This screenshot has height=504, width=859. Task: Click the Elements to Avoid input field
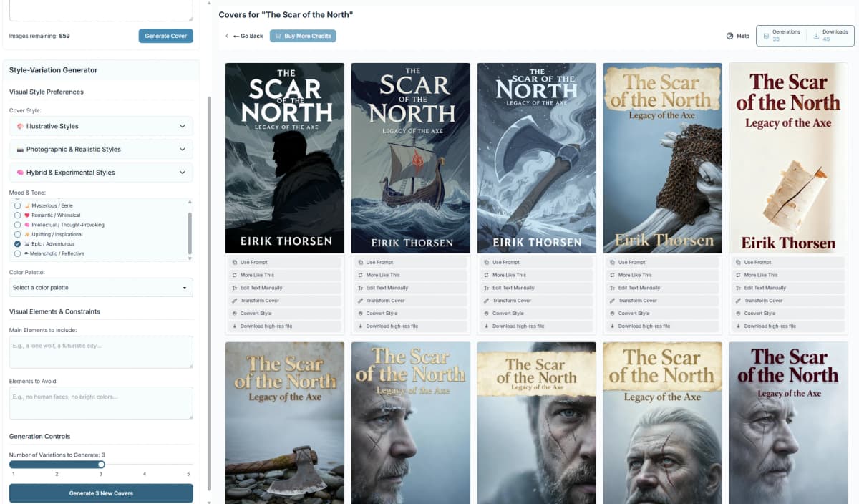point(100,402)
